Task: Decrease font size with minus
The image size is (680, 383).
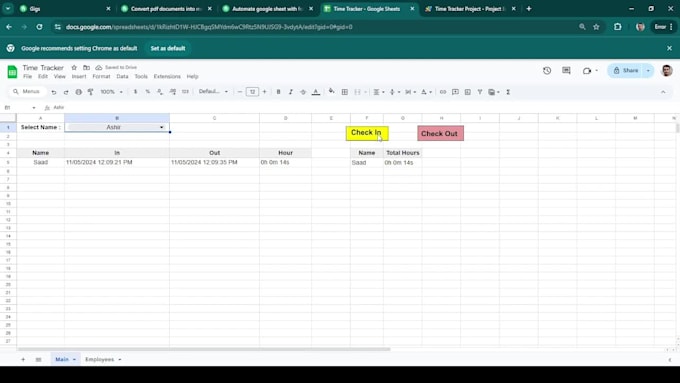Action: pyautogui.click(x=240, y=92)
